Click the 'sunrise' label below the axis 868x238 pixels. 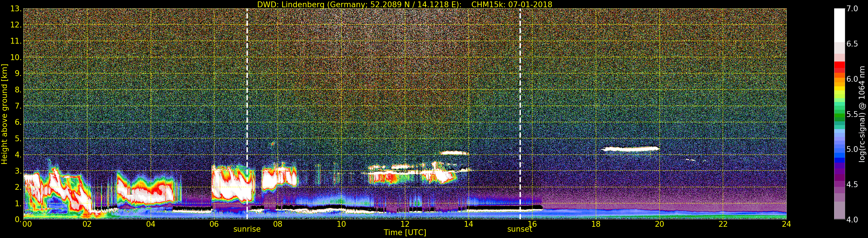pyautogui.click(x=247, y=229)
